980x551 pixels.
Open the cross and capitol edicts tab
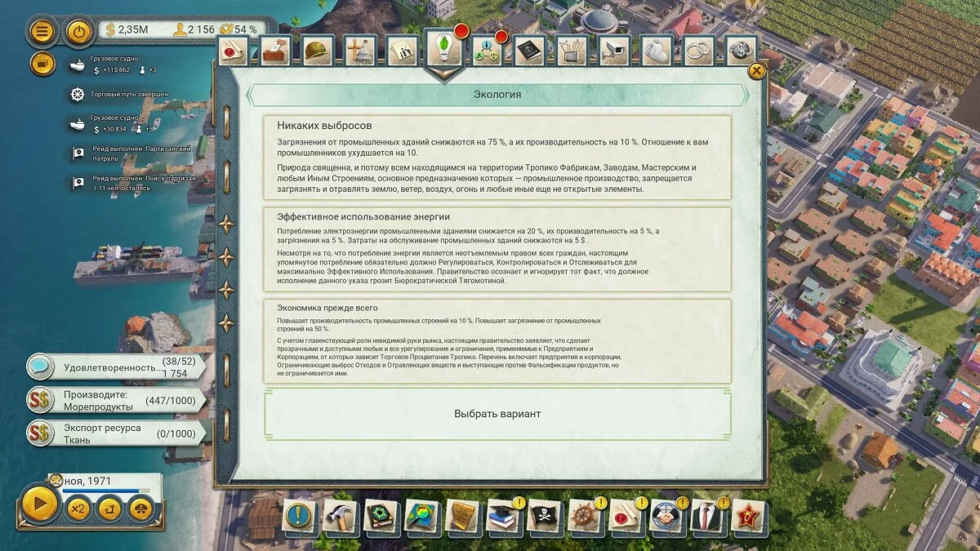360,51
